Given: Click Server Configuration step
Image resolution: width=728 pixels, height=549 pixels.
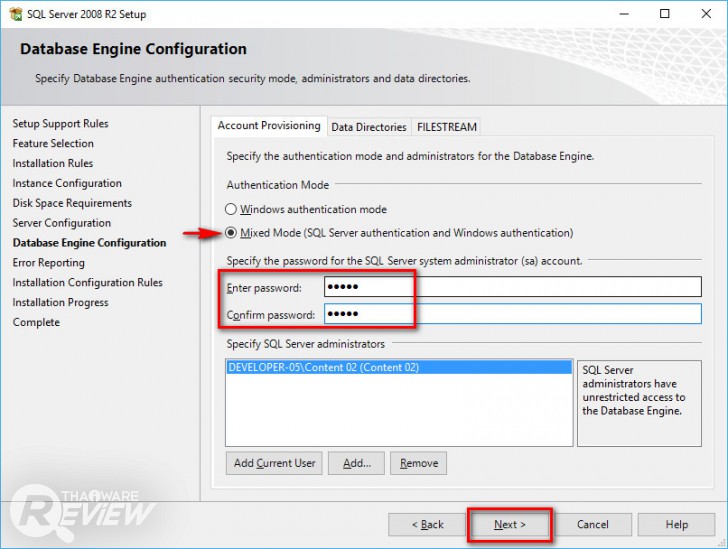Looking at the screenshot, I should tap(61, 223).
